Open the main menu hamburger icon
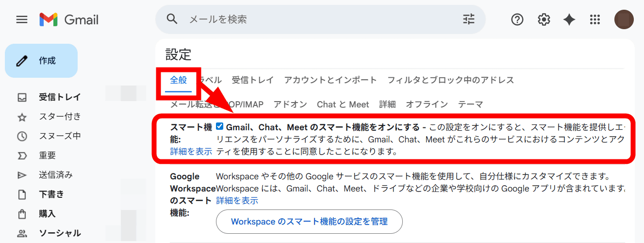Viewport: 644px width, 243px height. pos(22,19)
